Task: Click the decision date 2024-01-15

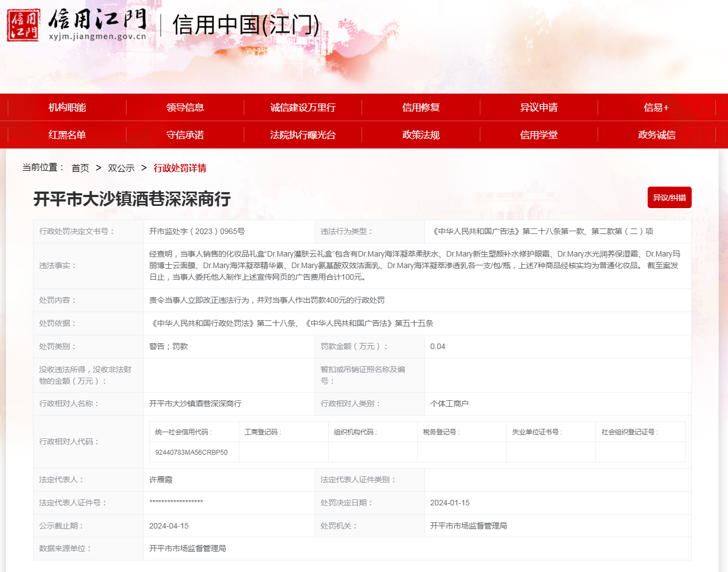Action: (450, 503)
